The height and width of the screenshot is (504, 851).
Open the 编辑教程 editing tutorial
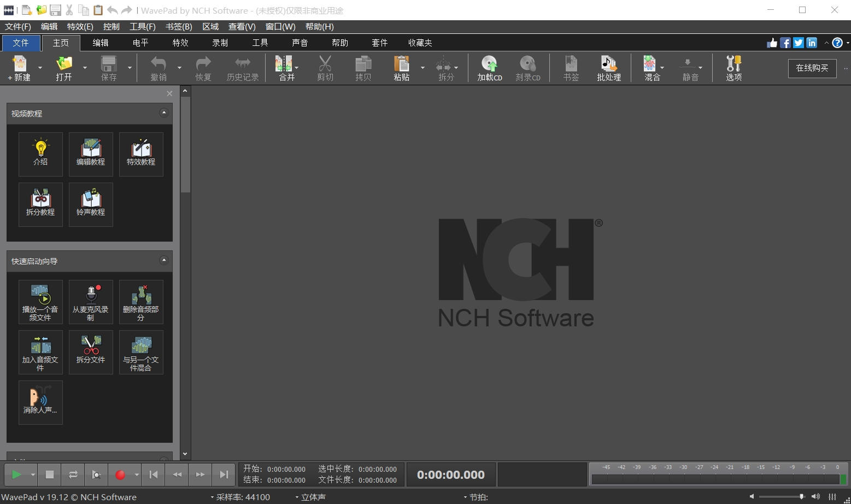click(91, 154)
